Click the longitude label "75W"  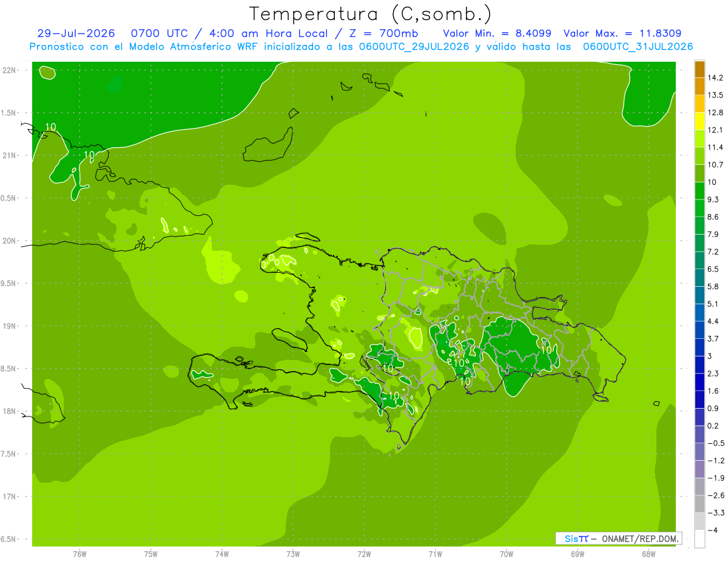pyautogui.click(x=151, y=554)
